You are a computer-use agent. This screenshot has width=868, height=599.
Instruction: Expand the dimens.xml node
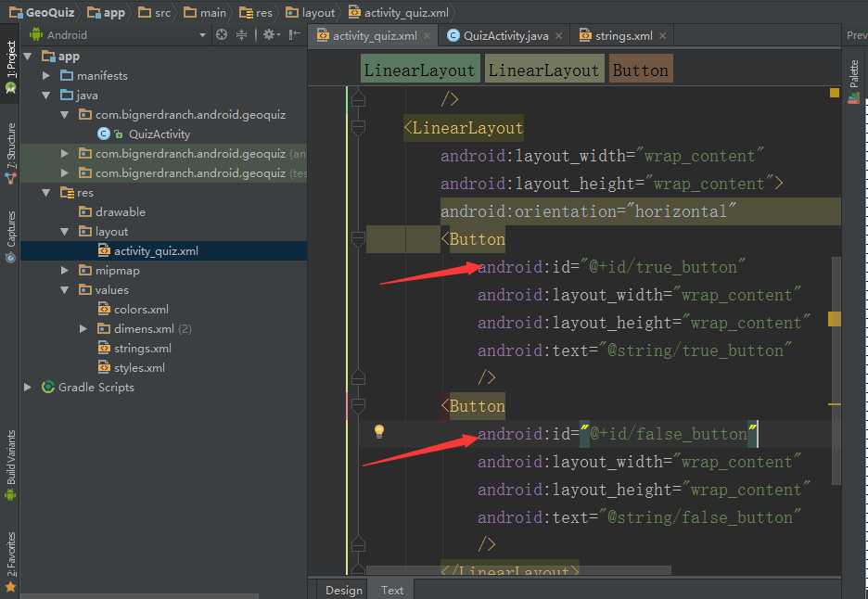coord(83,329)
